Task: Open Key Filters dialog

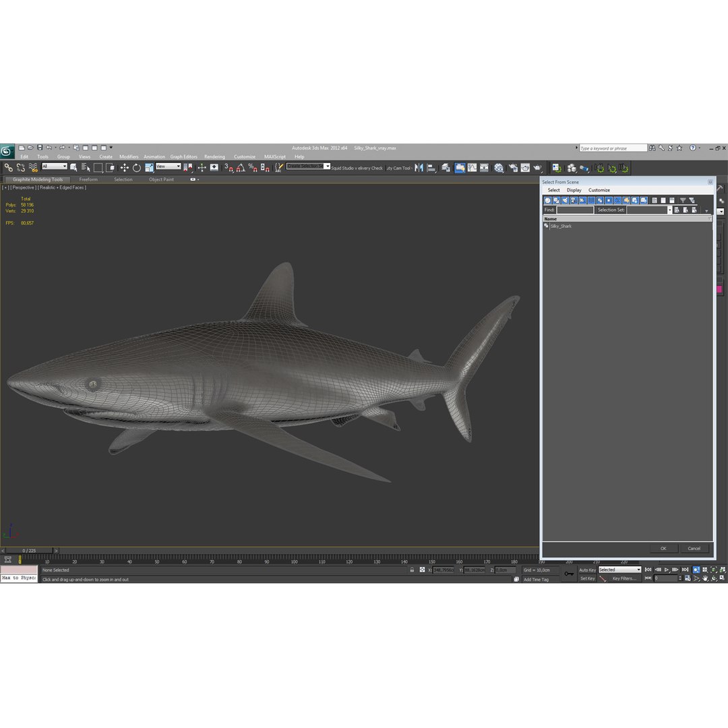Action: [624, 578]
